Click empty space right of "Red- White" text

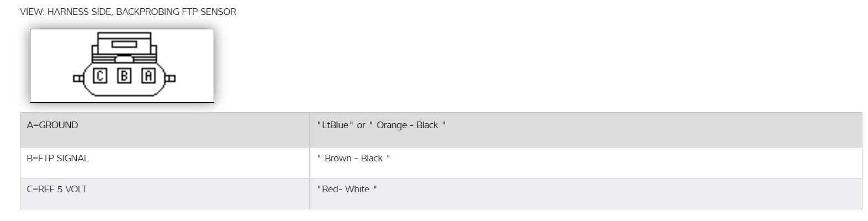point(552,190)
